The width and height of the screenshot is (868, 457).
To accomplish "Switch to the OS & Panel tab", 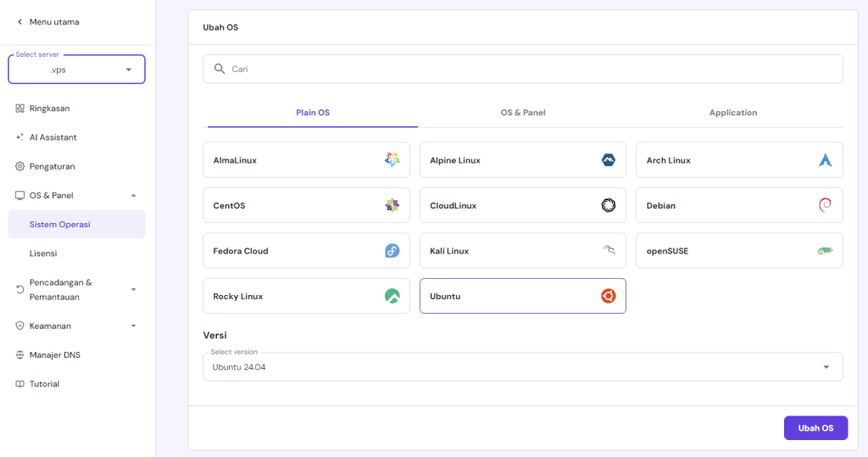I will click(522, 113).
